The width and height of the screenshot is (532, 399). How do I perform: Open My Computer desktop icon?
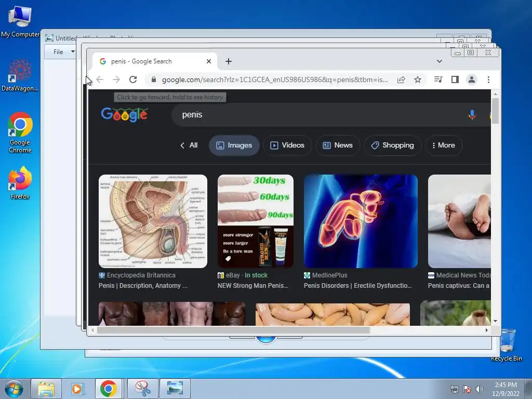[x=20, y=21]
